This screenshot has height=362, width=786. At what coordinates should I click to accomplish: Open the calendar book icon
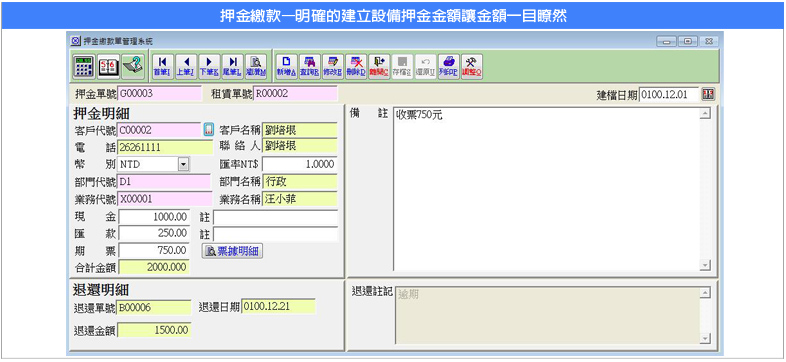[x=108, y=66]
